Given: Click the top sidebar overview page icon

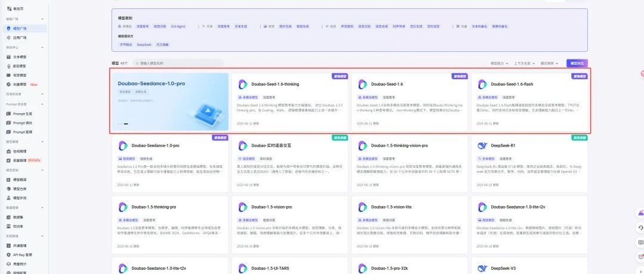Looking at the screenshot, I should tap(9, 8).
